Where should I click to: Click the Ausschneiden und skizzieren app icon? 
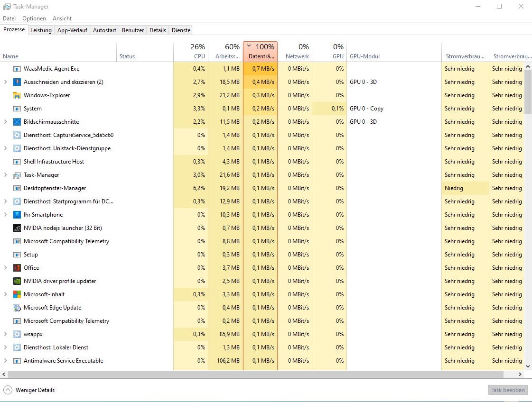[17, 82]
